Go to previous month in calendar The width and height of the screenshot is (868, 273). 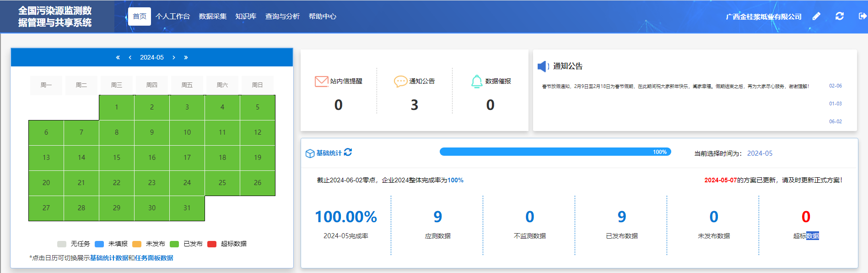130,57
